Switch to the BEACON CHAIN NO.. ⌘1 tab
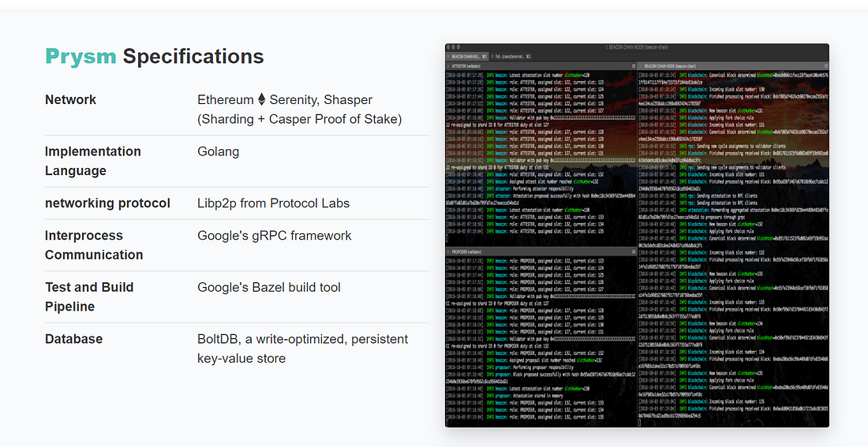This screenshot has width=868, height=447. tap(467, 57)
